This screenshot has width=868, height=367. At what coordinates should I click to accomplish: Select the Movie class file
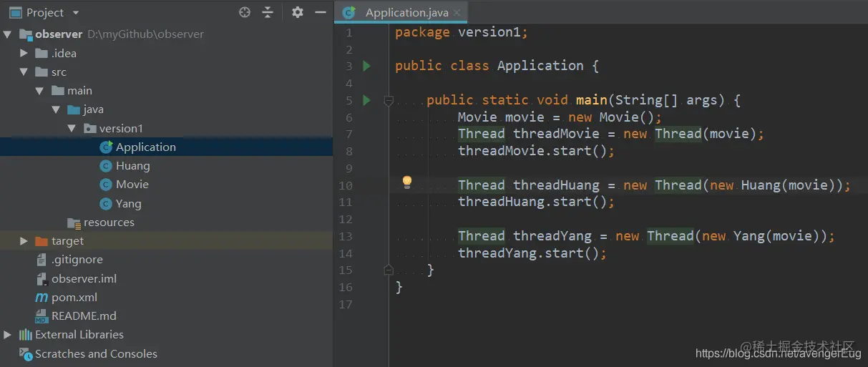point(132,185)
